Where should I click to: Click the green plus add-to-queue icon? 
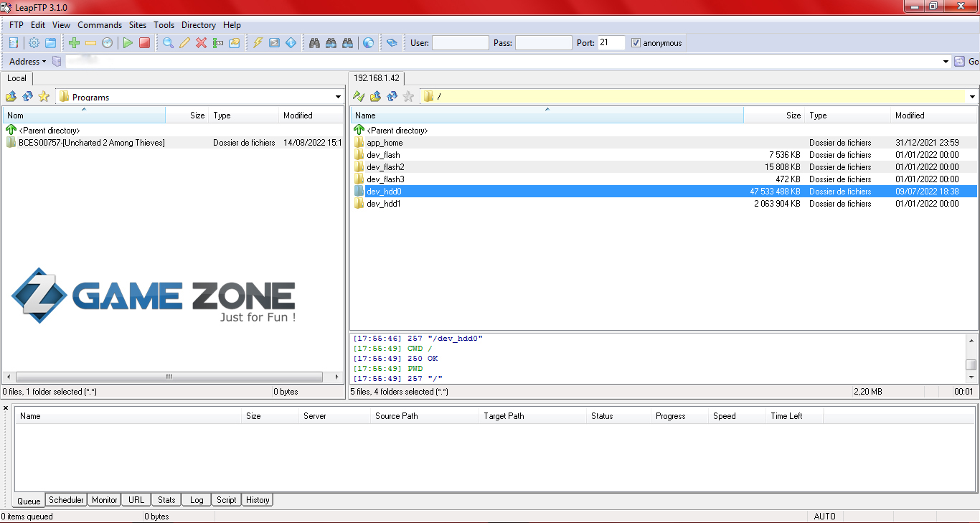pos(74,43)
